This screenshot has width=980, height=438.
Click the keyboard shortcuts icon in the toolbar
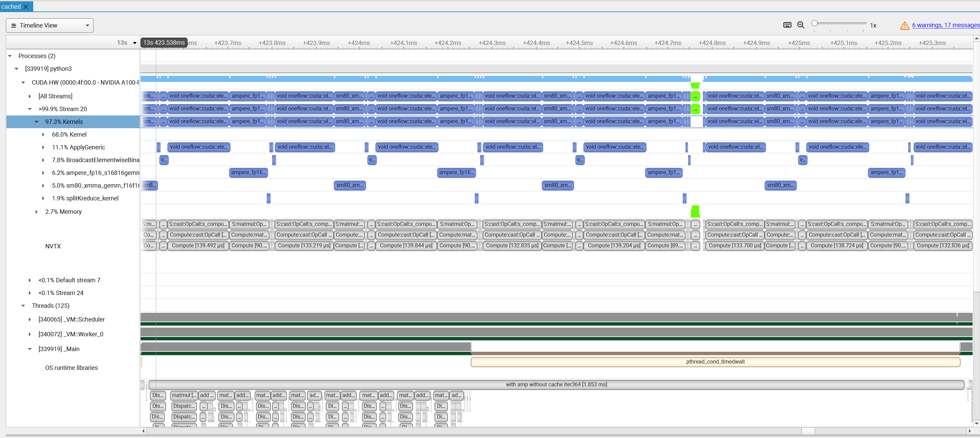click(787, 25)
